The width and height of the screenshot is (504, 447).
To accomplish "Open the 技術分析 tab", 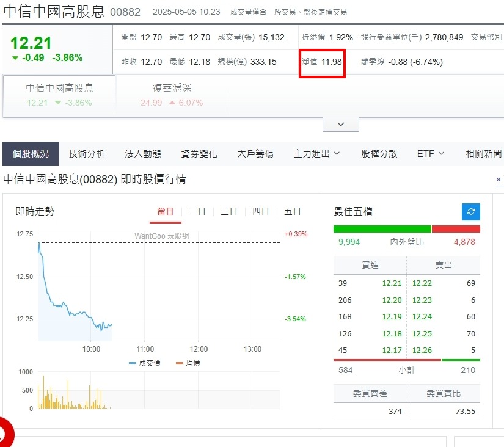I will tap(87, 154).
